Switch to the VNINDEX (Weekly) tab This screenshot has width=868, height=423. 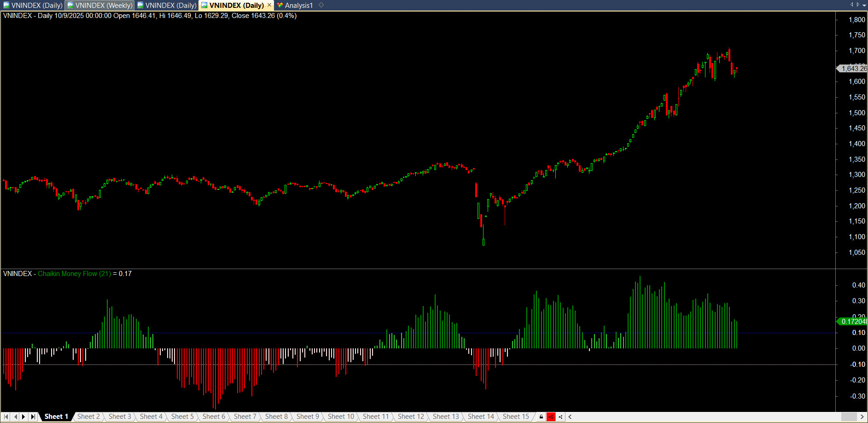tap(100, 5)
